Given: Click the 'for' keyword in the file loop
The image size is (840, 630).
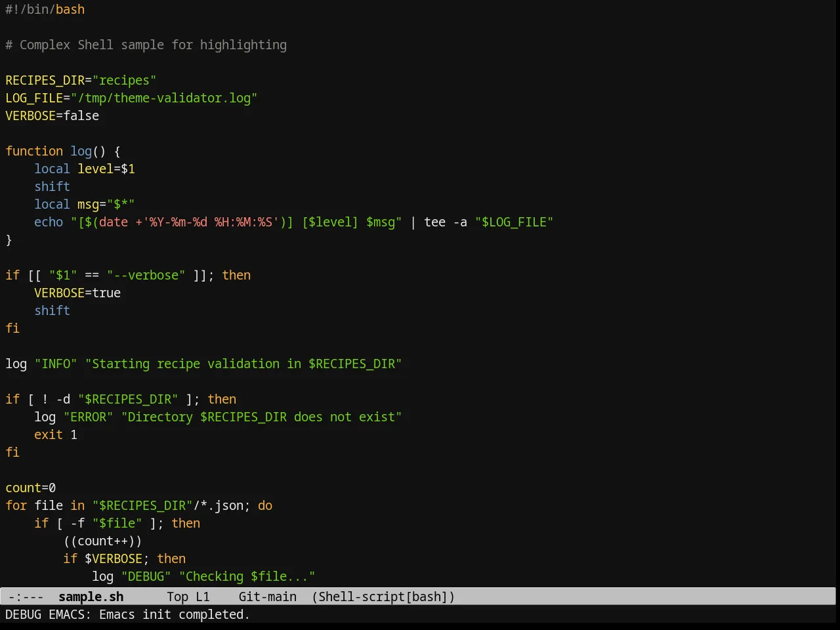Looking at the screenshot, I should [x=16, y=505].
